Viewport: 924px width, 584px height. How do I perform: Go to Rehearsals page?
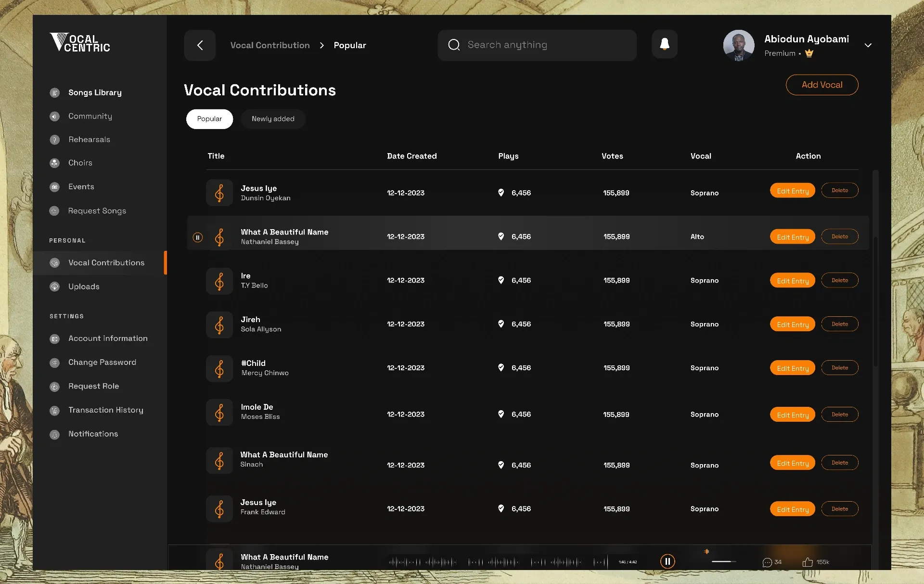[x=89, y=140]
